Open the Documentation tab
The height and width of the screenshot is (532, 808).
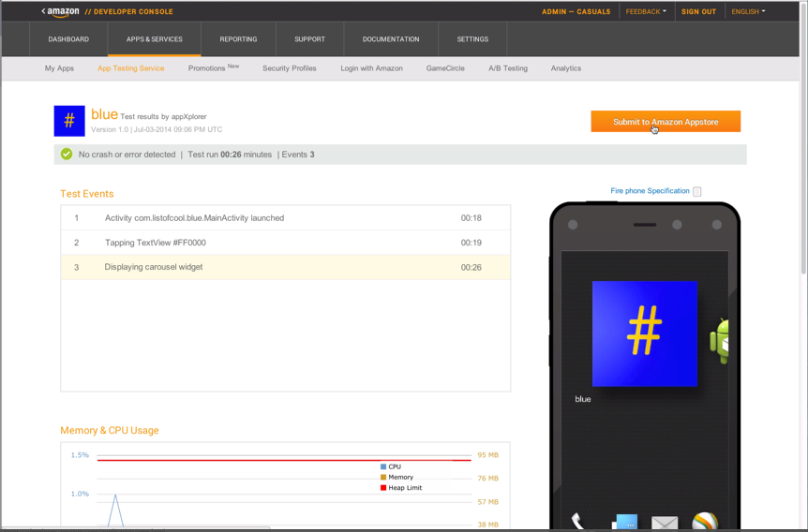[x=391, y=39]
